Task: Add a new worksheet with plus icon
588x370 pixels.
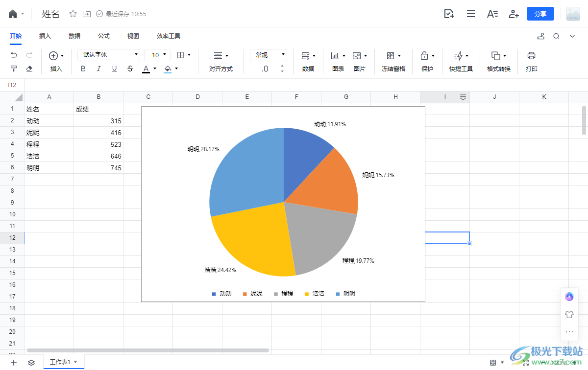Action: (14, 363)
